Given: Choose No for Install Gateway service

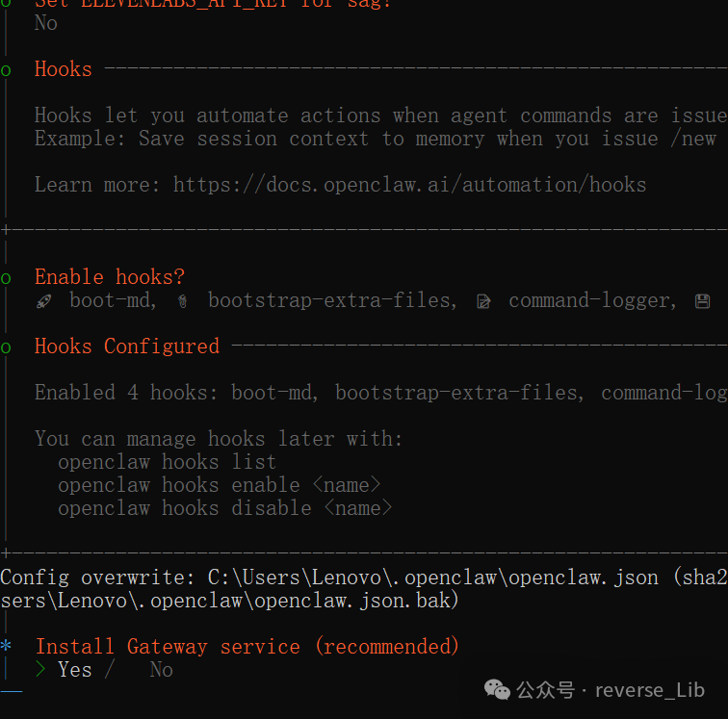Looking at the screenshot, I should pos(161,669).
